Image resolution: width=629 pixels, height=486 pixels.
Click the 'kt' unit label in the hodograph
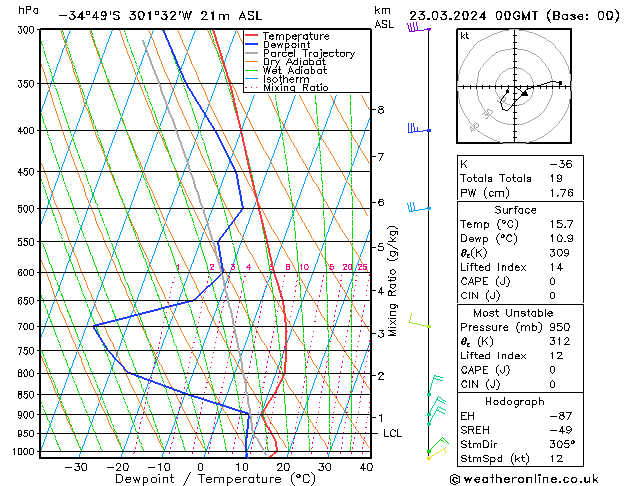tap(465, 36)
